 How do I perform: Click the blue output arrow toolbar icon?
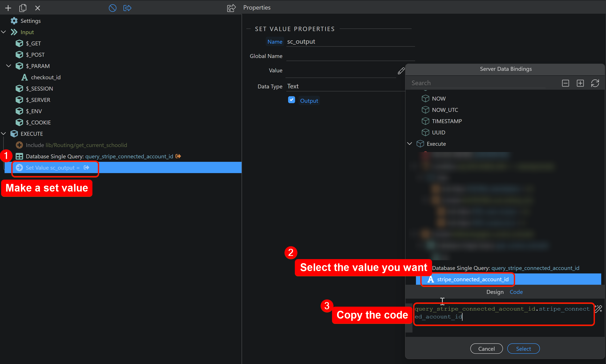pos(127,8)
